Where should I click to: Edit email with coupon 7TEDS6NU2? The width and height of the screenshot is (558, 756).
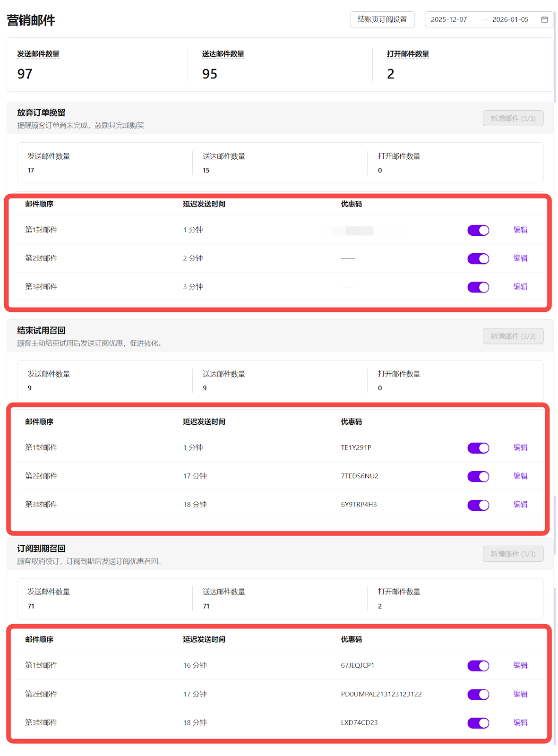520,476
